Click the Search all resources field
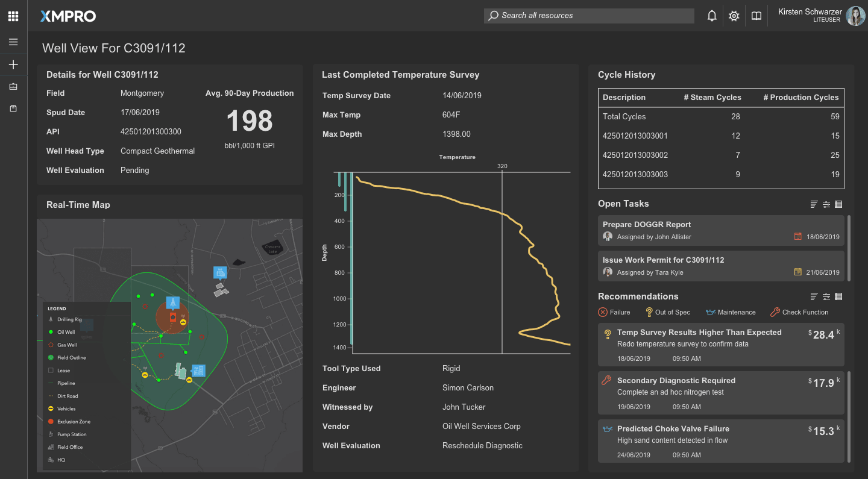The width and height of the screenshot is (868, 479). point(589,16)
